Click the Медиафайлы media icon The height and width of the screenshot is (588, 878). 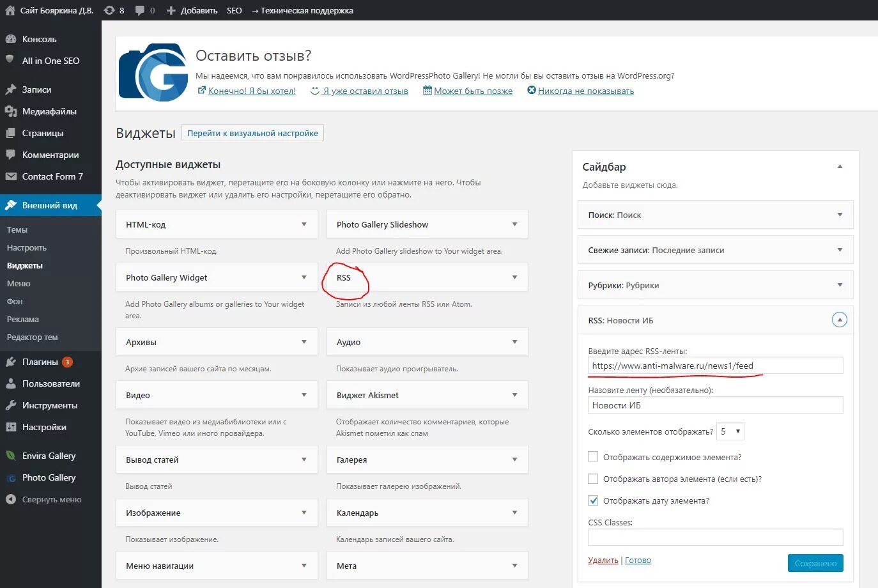(x=11, y=111)
